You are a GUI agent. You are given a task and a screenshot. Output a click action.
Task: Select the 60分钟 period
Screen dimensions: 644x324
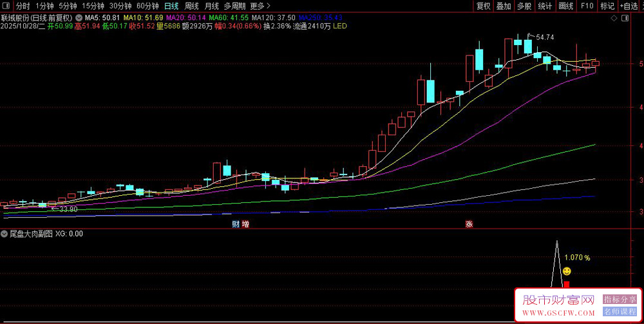[147, 6]
